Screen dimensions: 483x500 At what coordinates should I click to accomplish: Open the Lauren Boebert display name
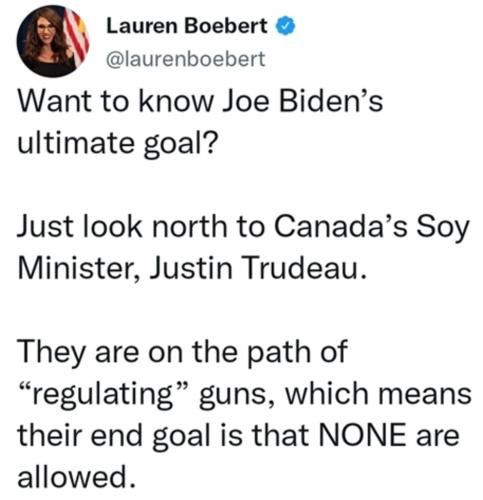pos(187,26)
